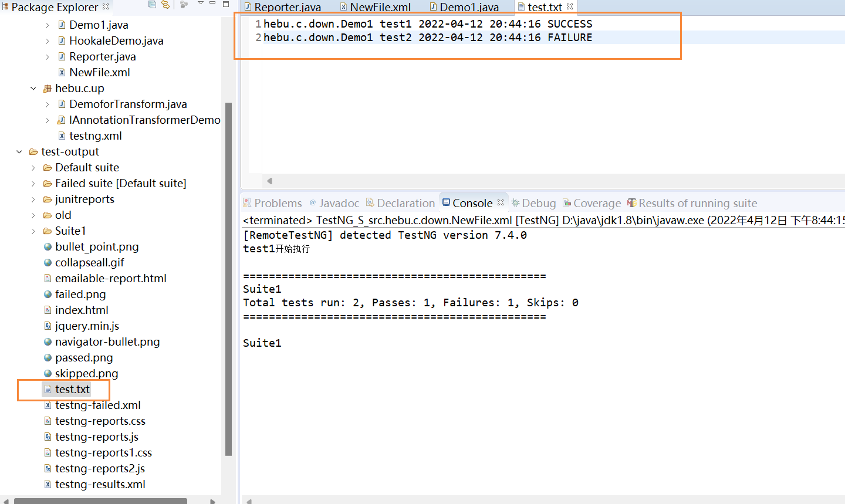Image resolution: width=845 pixels, height=504 pixels.
Task: Click Package Explorer horizontal scrollbar thumb
Action: click(x=100, y=501)
